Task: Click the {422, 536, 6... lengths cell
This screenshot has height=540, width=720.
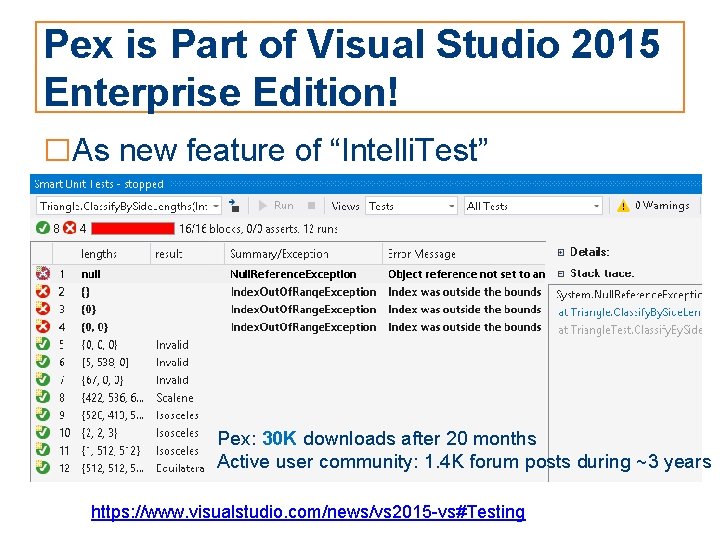Action: (112, 398)
